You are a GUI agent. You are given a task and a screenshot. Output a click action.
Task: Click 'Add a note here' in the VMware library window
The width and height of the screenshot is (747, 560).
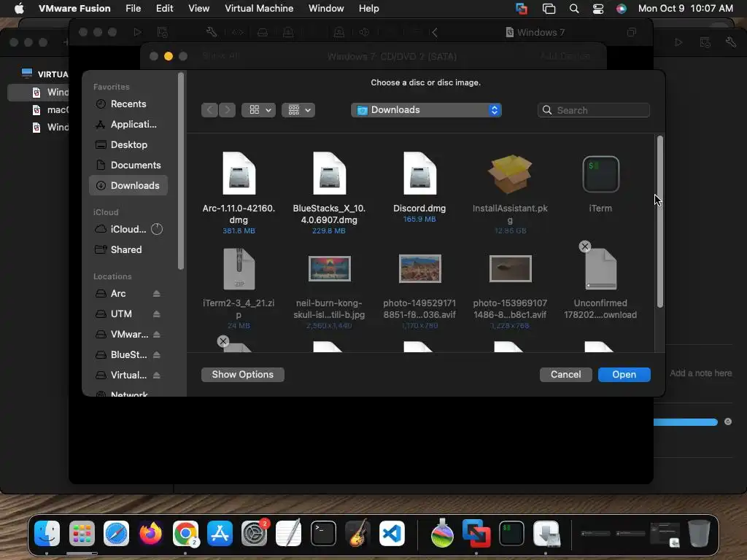pyautogui.click(x=701, y=373)
